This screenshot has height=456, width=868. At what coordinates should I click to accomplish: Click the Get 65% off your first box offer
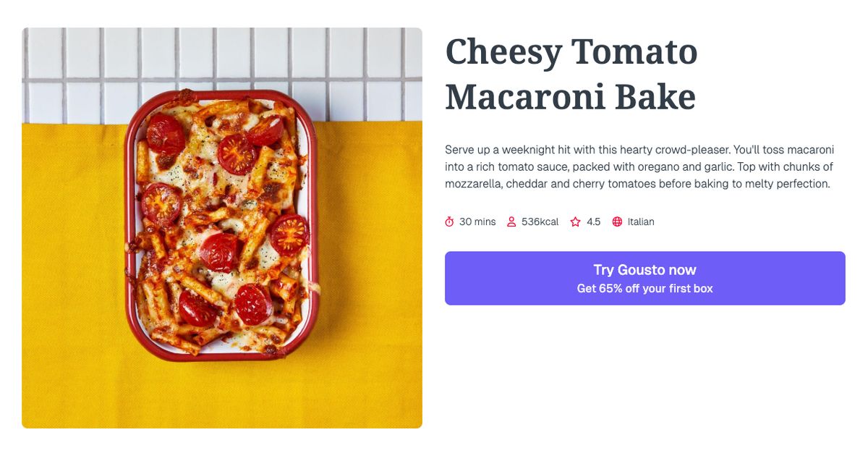point(644,287)
